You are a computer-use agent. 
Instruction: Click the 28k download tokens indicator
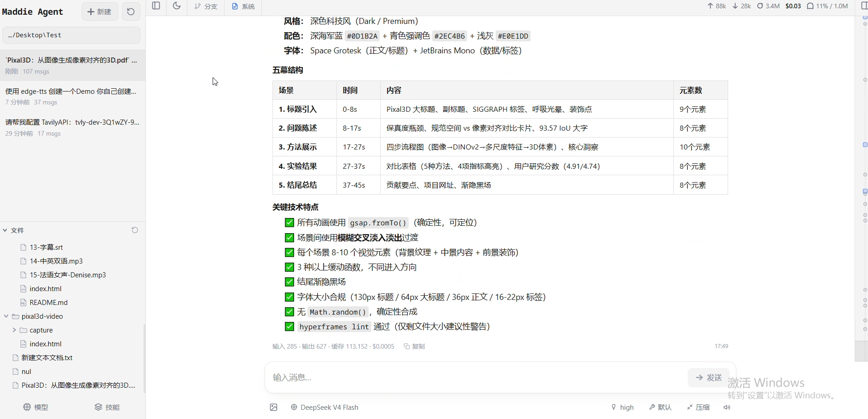pyautogui.click(x=741, y=6)
